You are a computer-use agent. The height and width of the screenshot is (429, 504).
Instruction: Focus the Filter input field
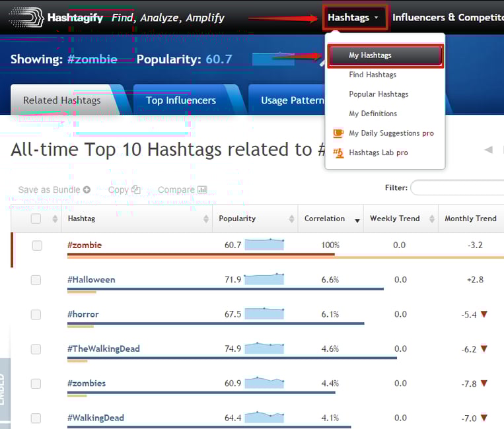click(457, 187)
